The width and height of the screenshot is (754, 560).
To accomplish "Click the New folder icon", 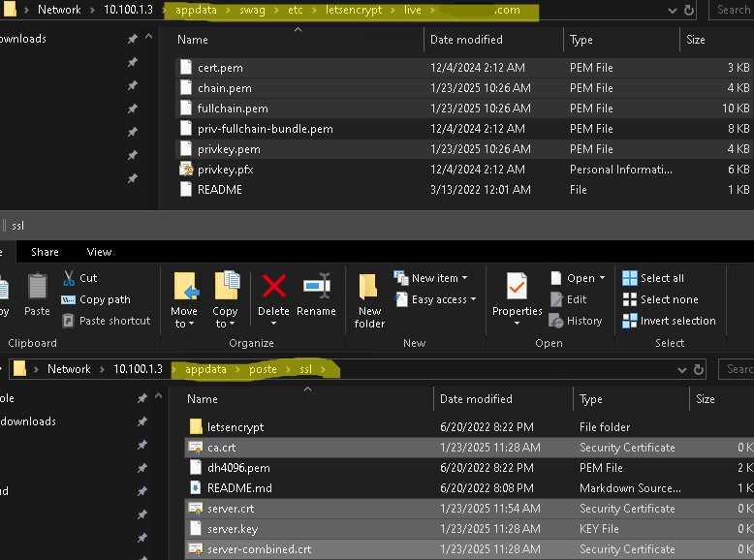I will [368, 287].
